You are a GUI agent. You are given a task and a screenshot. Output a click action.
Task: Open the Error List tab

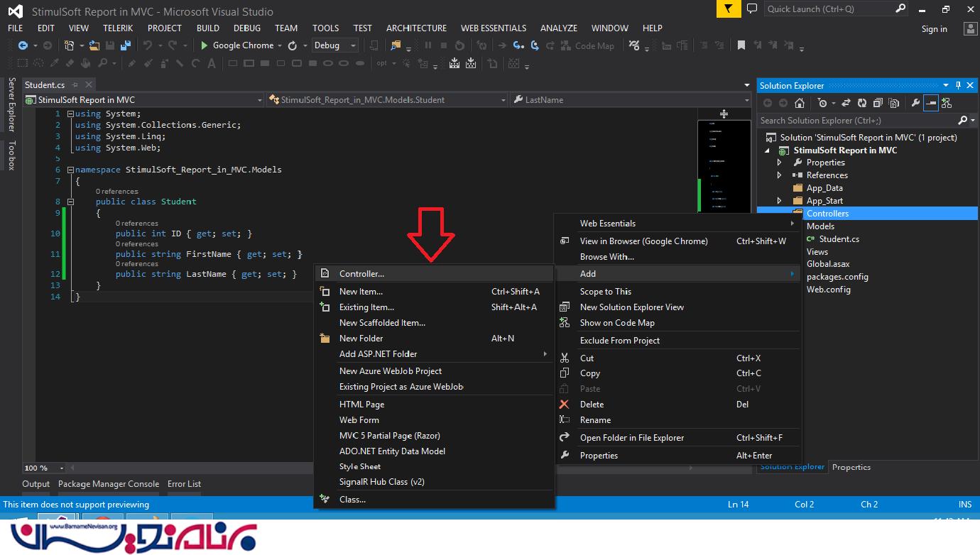point(184,484)
